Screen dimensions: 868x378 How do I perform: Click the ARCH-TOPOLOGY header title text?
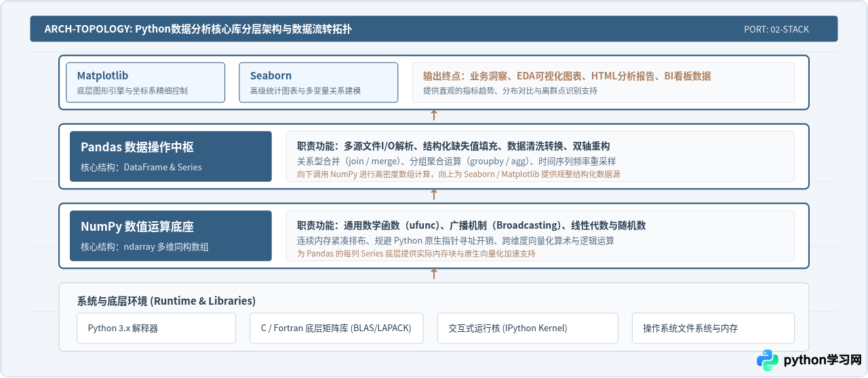197,29
